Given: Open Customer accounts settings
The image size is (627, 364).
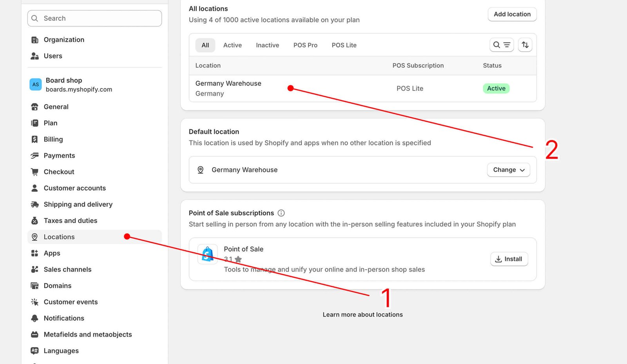Looking at the screenshot, I should (94, 188).
